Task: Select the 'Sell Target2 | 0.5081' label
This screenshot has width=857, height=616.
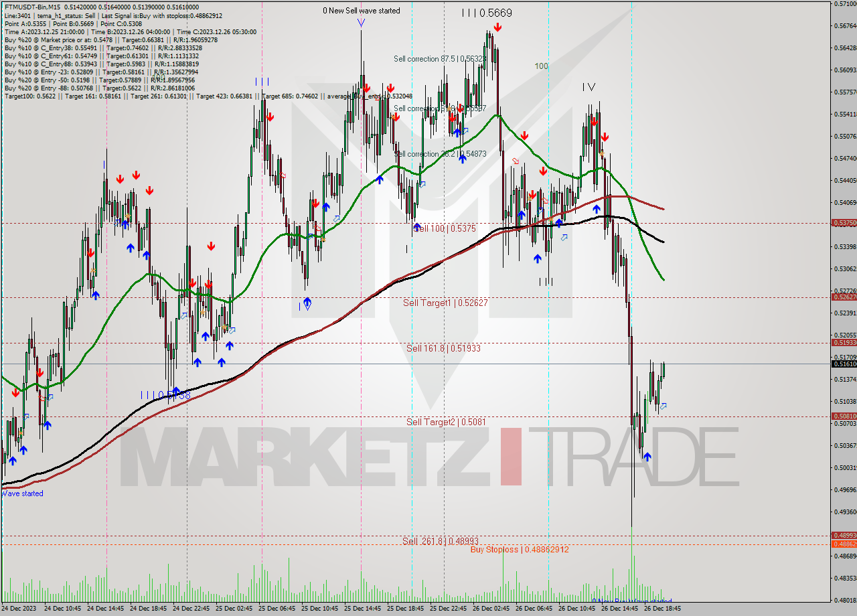Action: [446, 422]
